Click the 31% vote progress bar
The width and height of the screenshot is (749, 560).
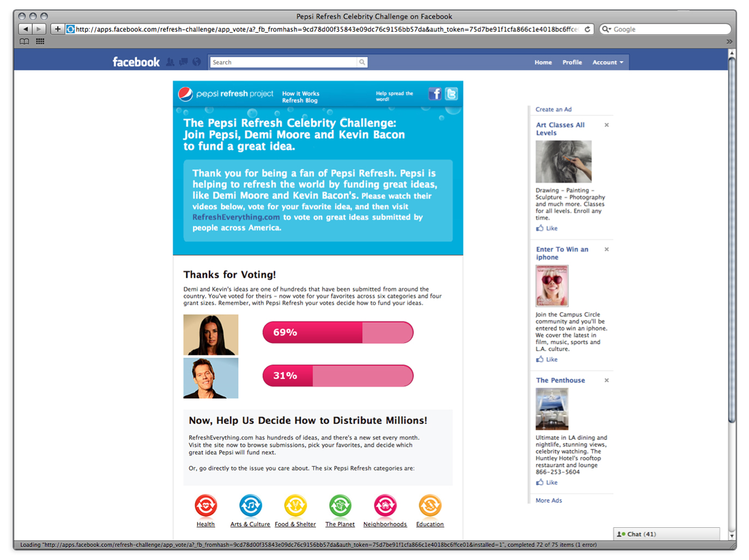pos(338,376)
